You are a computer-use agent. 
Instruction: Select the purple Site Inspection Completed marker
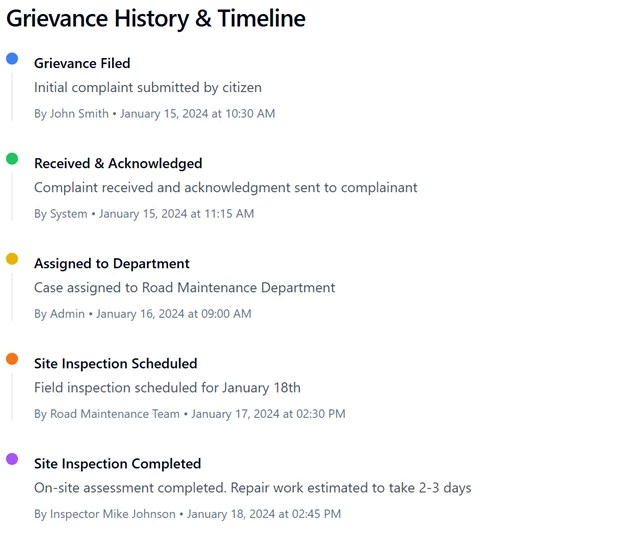[12, 459]
